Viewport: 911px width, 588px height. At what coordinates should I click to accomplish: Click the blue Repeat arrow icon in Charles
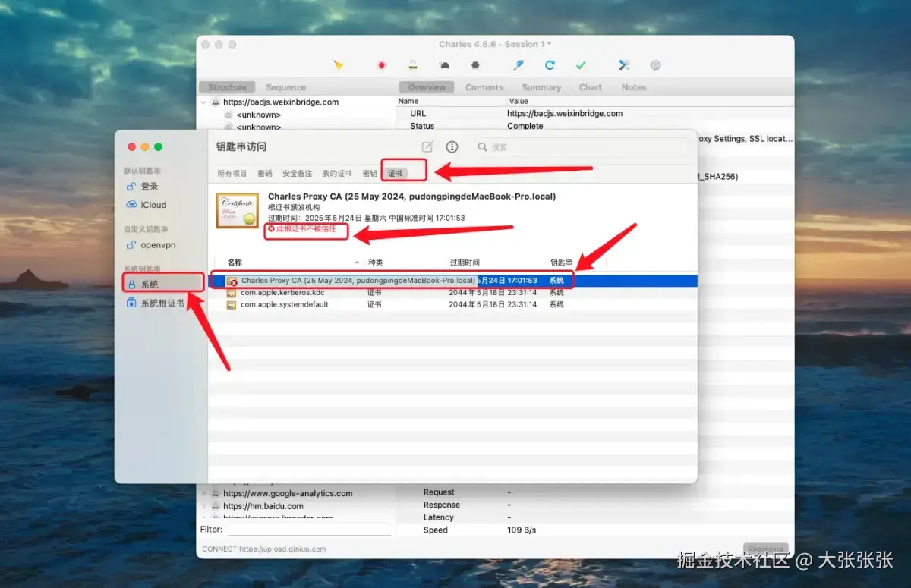coord(550,65)
